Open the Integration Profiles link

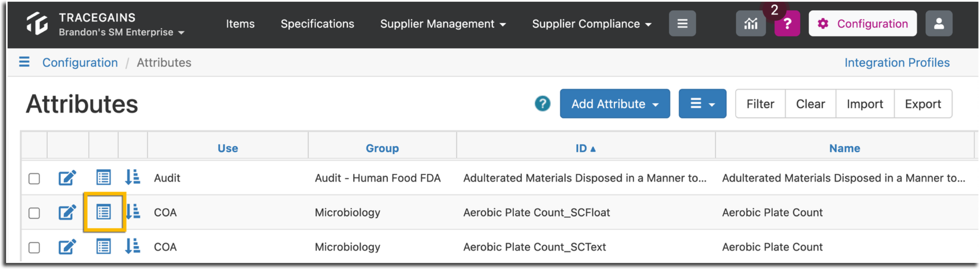click(x=897, y=62)
